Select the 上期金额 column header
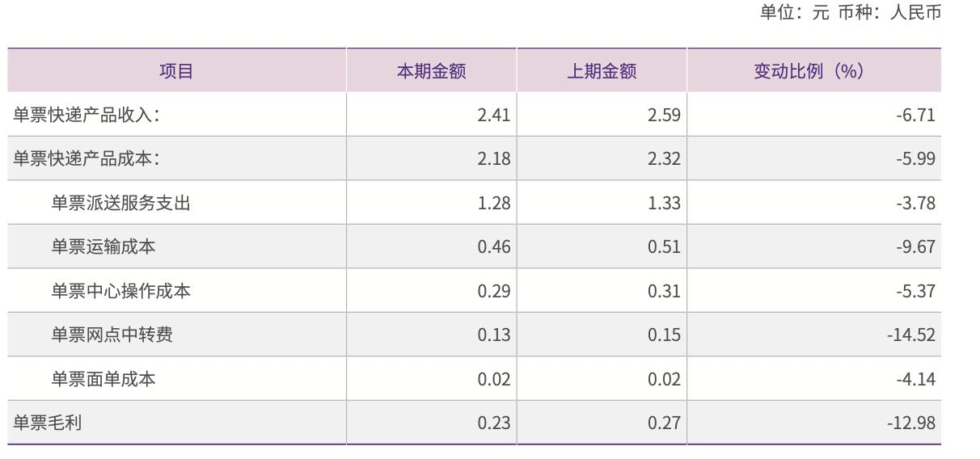 pos(602,71)
